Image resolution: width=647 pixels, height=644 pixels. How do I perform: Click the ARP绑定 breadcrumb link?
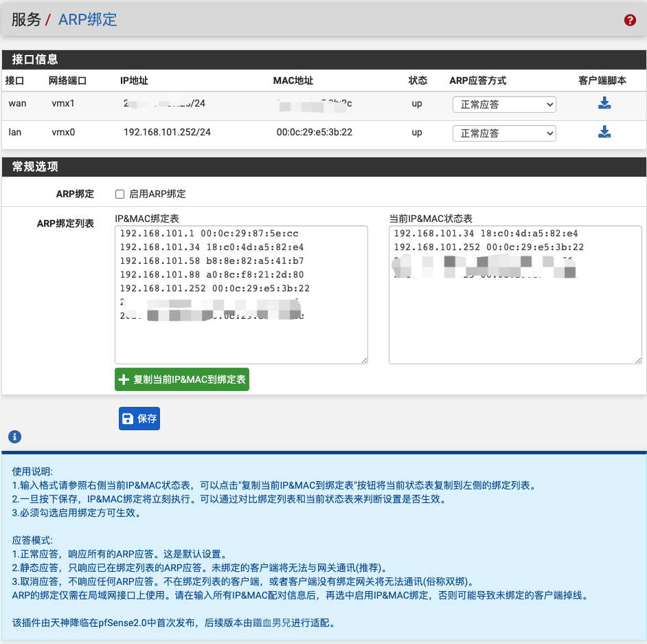87,19
